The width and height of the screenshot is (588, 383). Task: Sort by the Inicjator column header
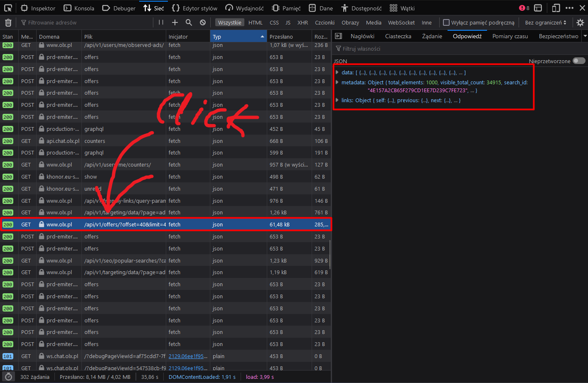[188, 37]
